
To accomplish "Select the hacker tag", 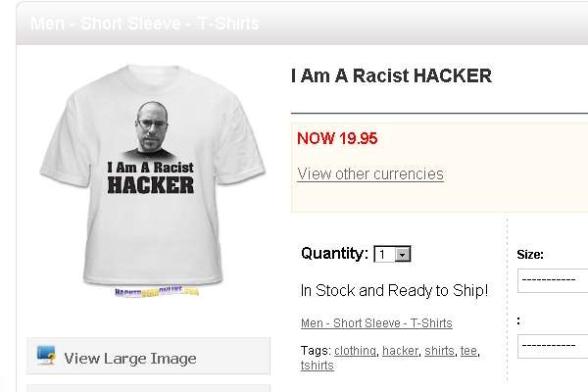I will [400, 351].
